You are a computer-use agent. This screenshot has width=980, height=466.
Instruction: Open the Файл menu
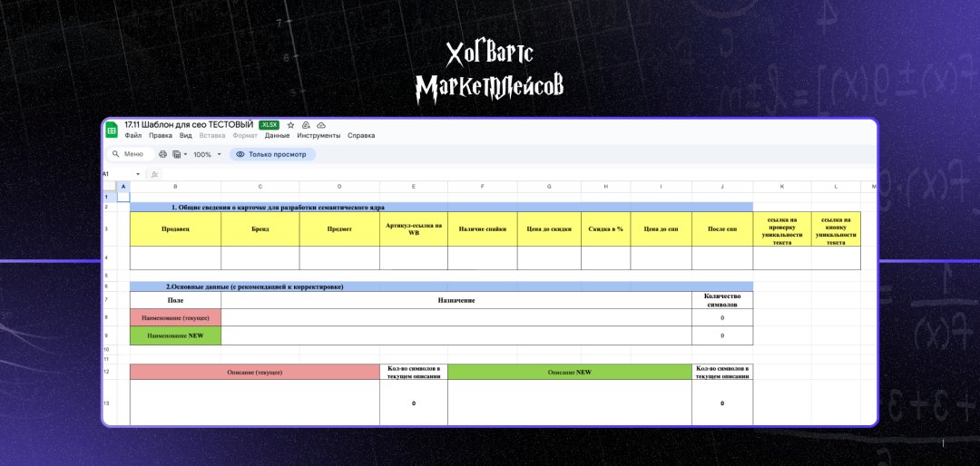point(133,136)
